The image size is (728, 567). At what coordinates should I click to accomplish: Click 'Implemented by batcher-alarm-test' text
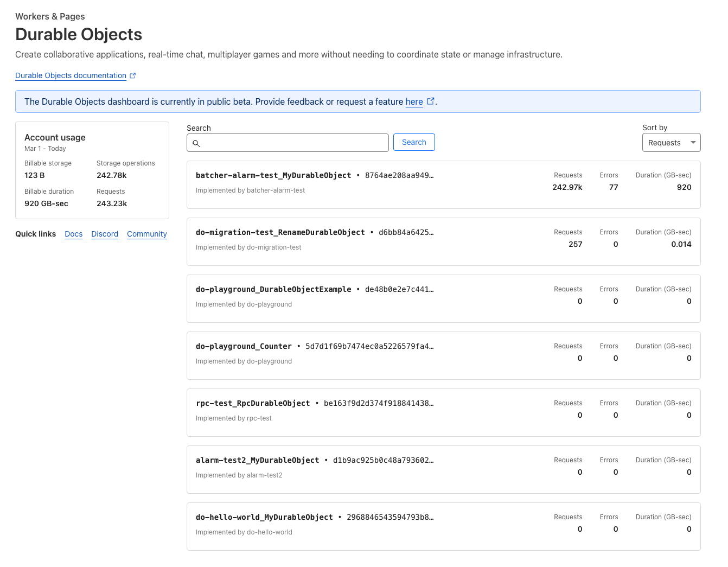(250, 190)
